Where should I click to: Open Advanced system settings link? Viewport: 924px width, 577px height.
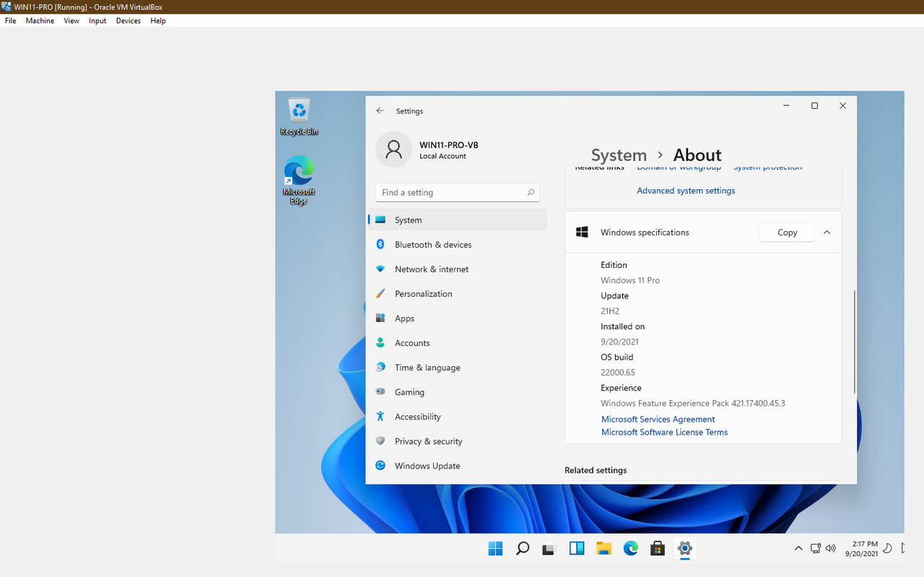(686, 191)
